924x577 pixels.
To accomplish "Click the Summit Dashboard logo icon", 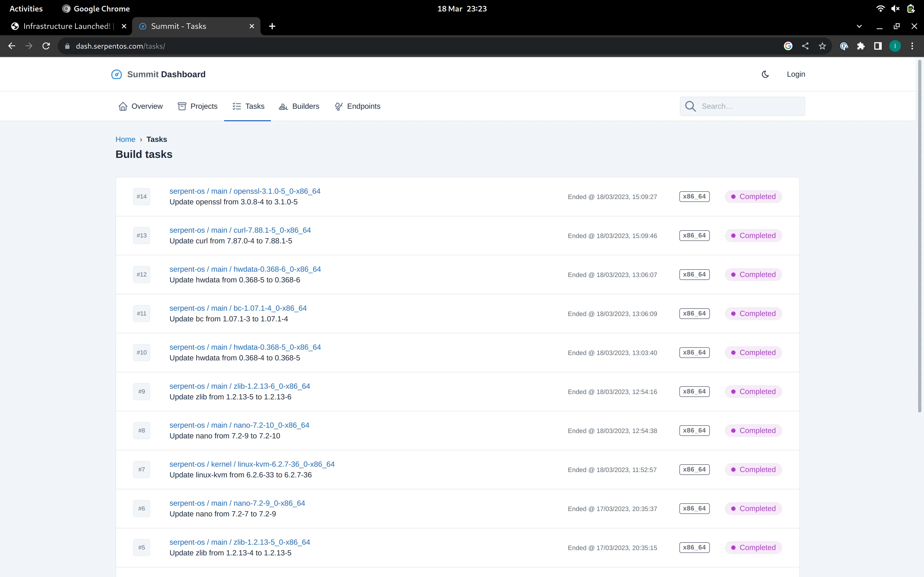I will tap(117, 75).
